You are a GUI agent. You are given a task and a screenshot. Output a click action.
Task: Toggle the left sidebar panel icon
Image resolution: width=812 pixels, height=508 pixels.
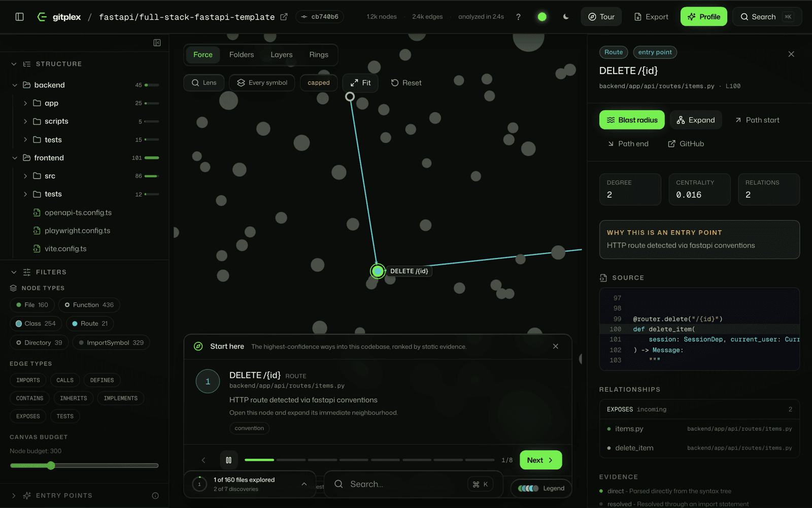(x=20, y=17)
